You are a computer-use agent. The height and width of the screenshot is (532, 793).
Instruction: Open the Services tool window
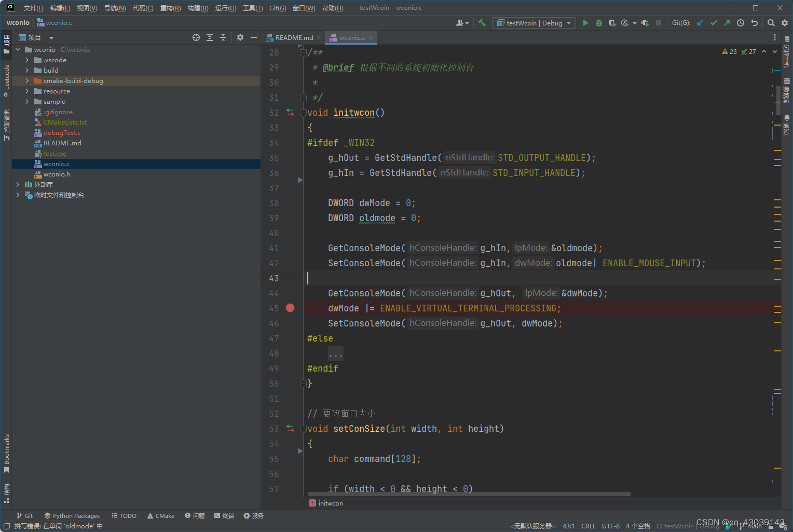pos(254,516)
